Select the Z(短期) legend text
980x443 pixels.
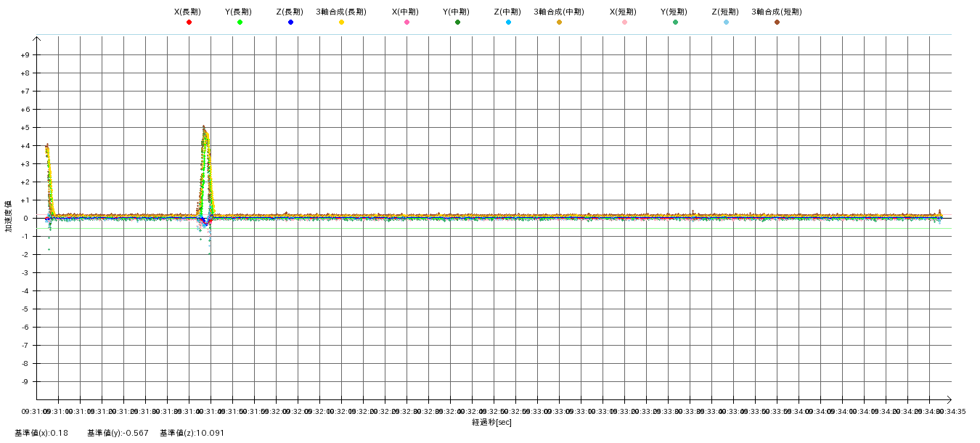[725, 12]
